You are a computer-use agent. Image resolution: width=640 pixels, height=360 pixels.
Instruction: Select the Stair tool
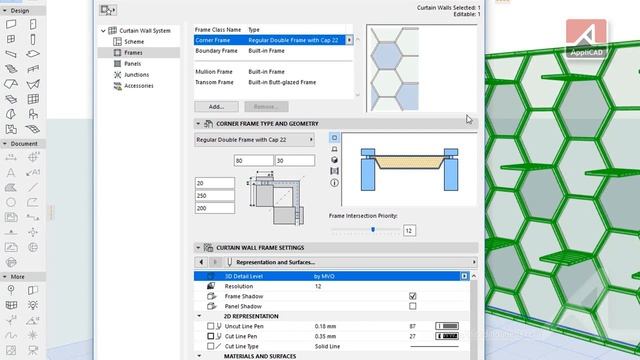pos(11,69)
